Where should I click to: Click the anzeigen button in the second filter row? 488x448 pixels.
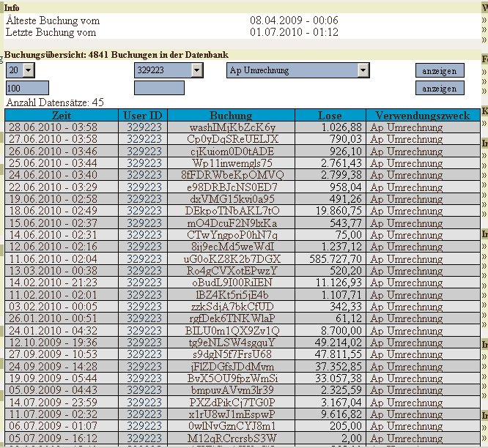coord(440,89)
